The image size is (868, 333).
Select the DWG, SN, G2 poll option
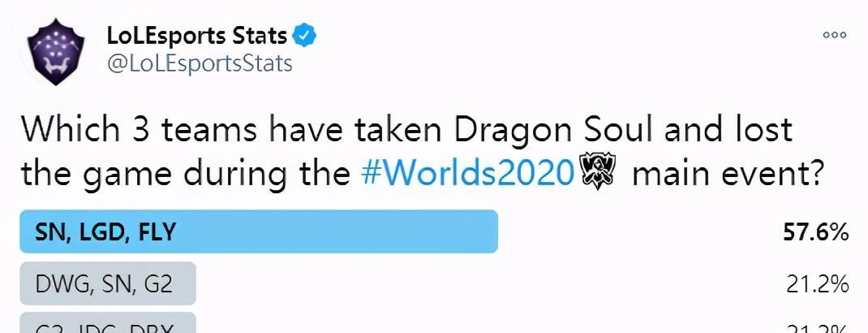pos(108,283)
